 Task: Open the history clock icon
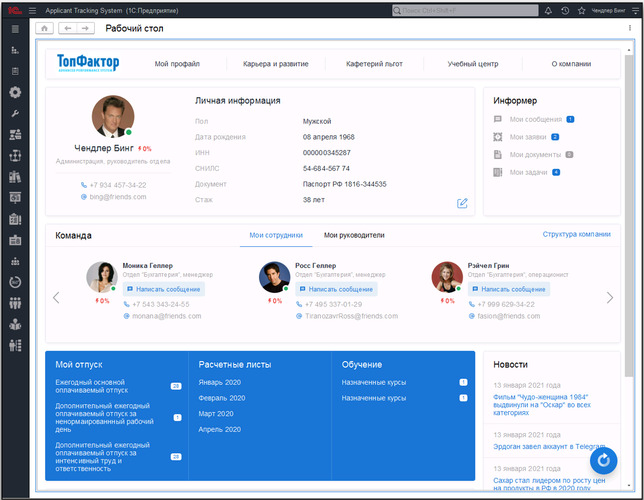click(x=565, y=11)
